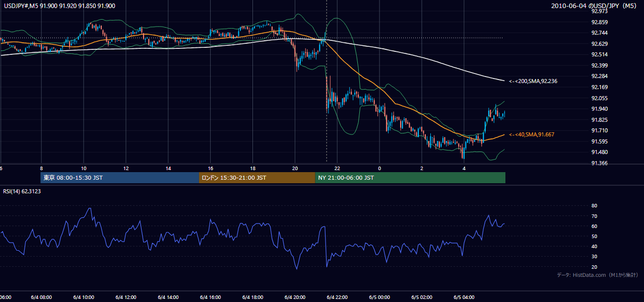The height and width of the screenshot is (302, 644).
Task: Click the 6/5 04:00 time label
Action: pos(464,297)
